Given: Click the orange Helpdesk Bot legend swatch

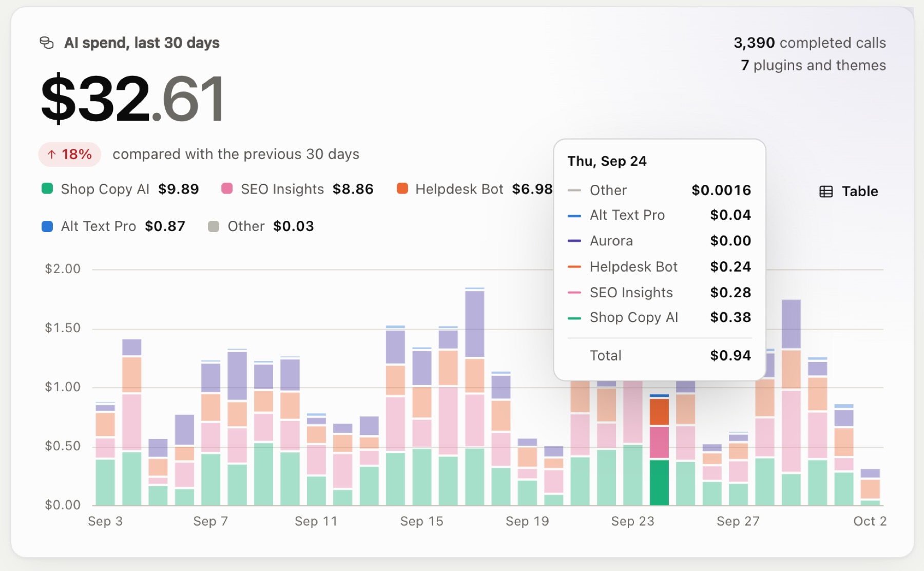Looking at the screenshot, I should pyautogui.click(x=402, y=188).
